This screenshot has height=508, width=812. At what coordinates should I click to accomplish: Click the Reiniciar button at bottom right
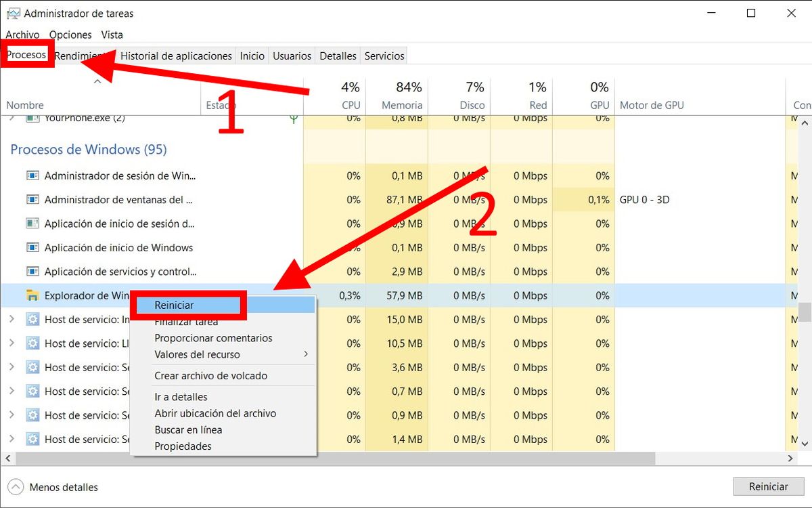pos(768,486)
